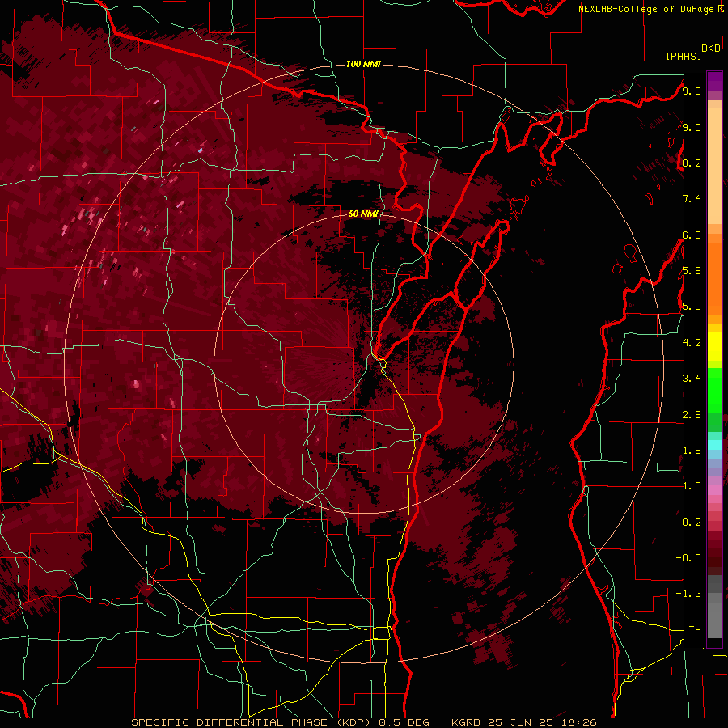Select the [PHAS] legend heading

pyautogui.click(x=684, y=57)
